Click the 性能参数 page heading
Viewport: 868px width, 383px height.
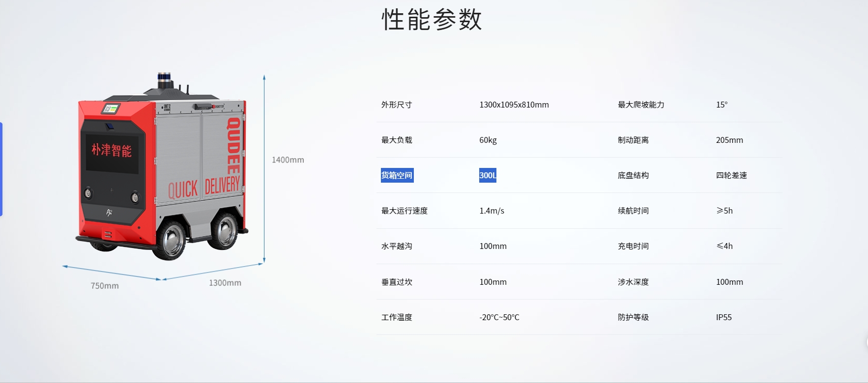click(432, 20)
